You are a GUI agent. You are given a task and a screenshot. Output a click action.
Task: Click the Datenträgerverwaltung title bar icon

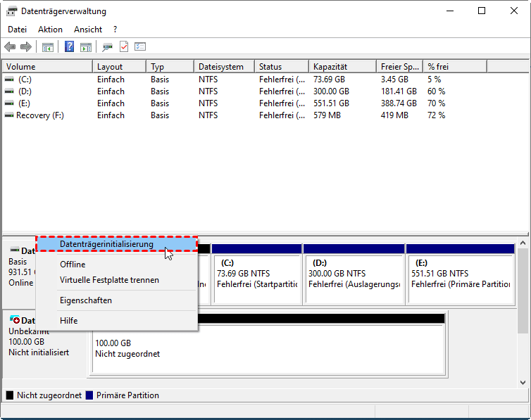[11, 11]
